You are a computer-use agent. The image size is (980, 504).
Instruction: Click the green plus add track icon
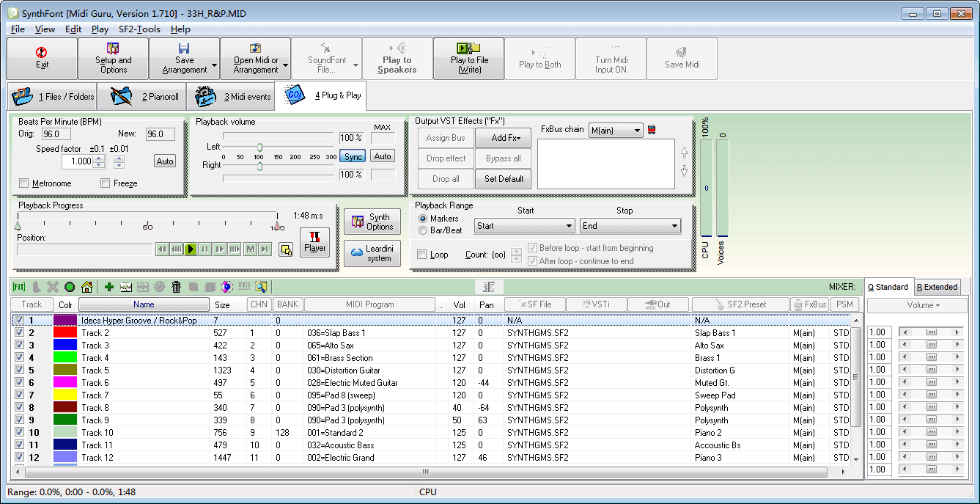pyautogui.click(x=109, y=287)
